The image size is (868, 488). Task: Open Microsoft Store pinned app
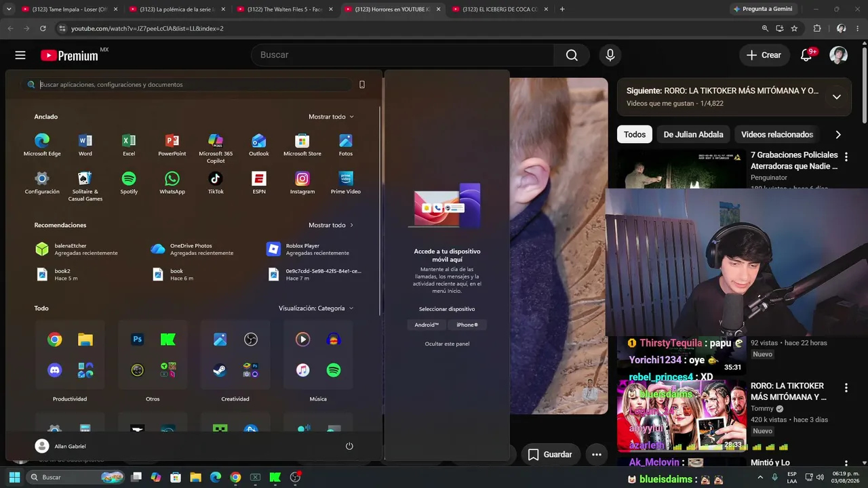coord(302,145)
